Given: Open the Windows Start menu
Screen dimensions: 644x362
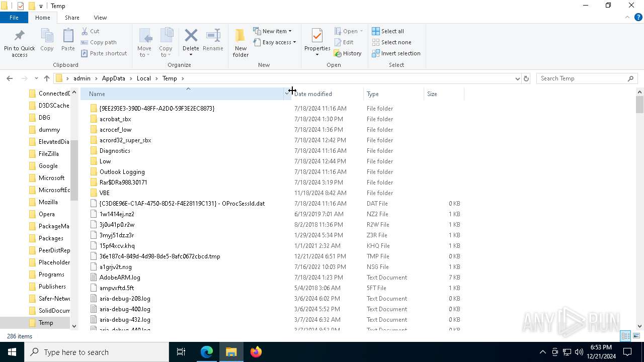Looking at the screenshot, I should click(x=12, y=352).
